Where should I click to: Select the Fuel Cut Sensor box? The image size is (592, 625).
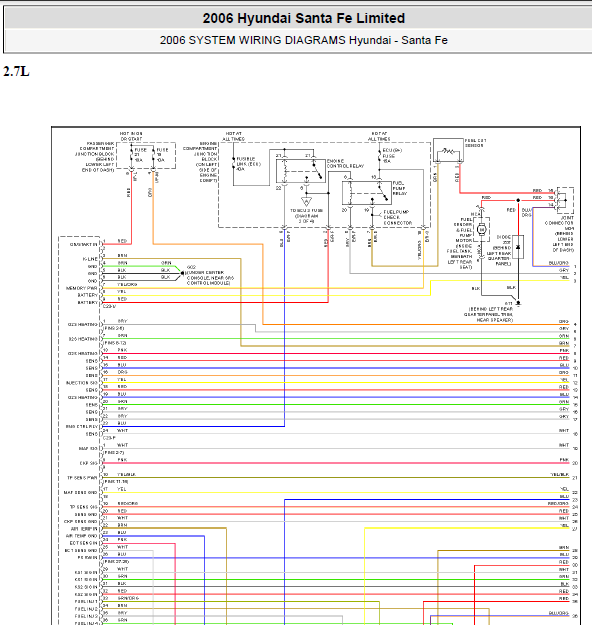click(448, 150)
